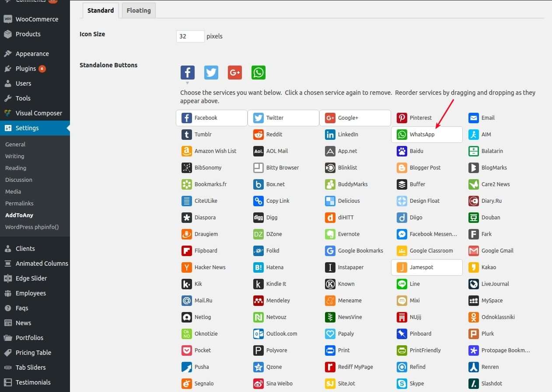Add the Reddit service
The image size is (552, 392).
(283, 135)
